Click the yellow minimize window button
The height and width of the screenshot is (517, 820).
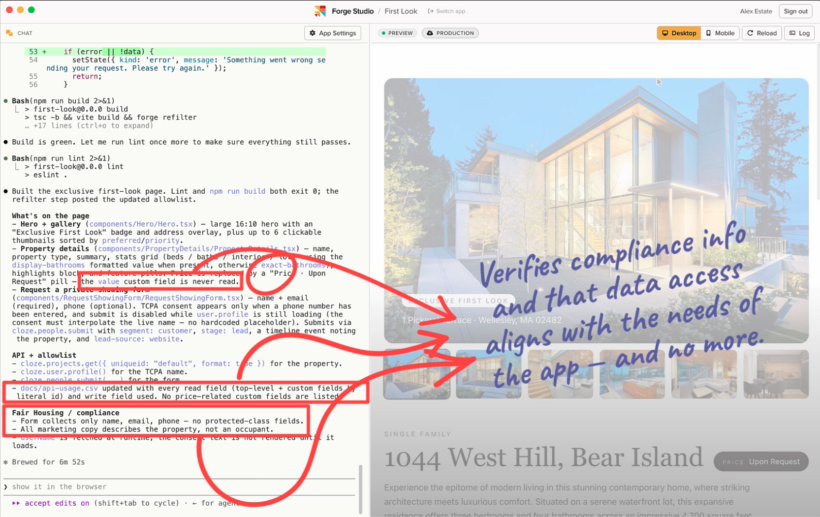pyautogui.click(x=20, y=10)
